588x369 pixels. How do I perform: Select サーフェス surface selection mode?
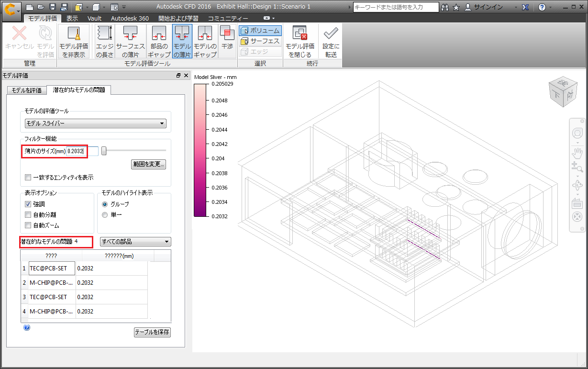tap(260, 41)
